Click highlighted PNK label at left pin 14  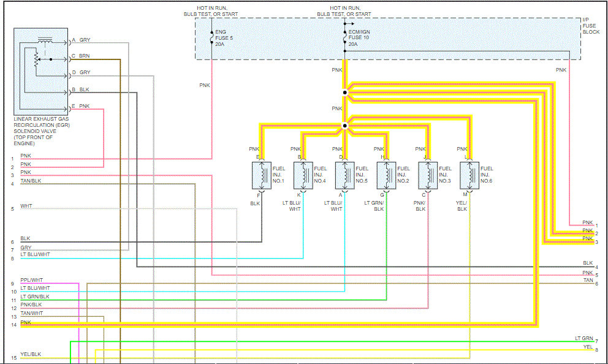click(x=26, y=322)
